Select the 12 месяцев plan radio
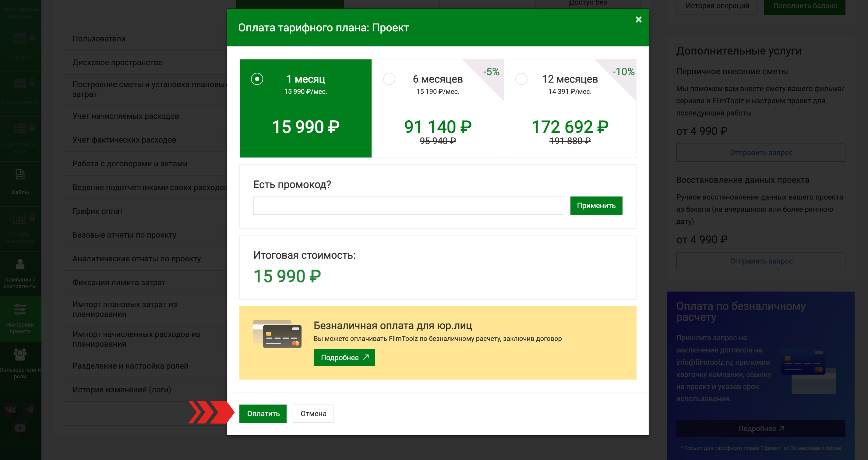The height and width of the screenshot is (460, 868). (521, 79)
